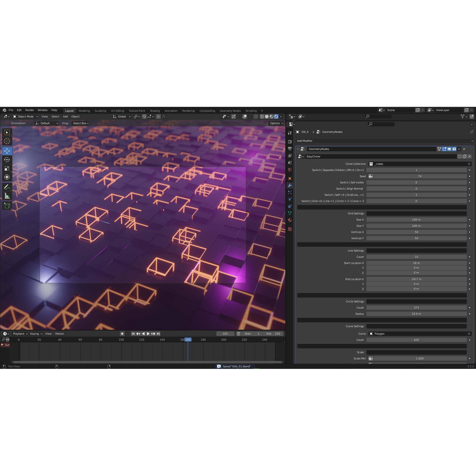This screenshot has width=476, height=476.
Task: Click the End frame field
Action: [273, 334]
